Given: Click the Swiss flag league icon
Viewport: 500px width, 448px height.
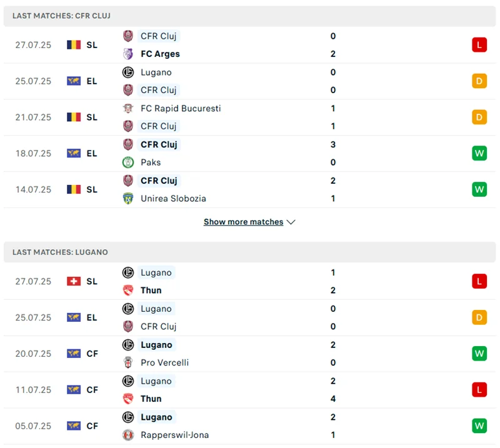Looking at the screenshot, I should pos(74,281).
